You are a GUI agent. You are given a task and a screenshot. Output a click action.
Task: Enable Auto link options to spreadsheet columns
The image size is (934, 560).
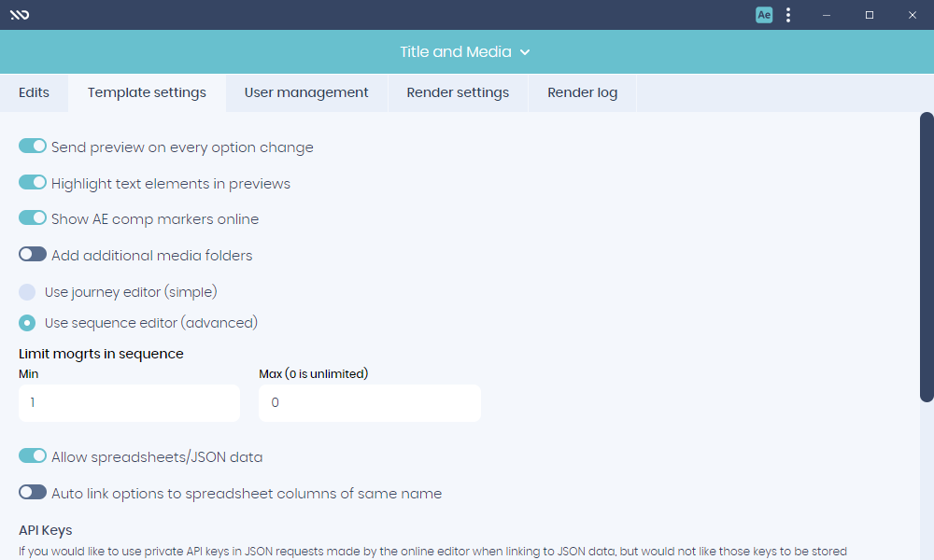33,493
